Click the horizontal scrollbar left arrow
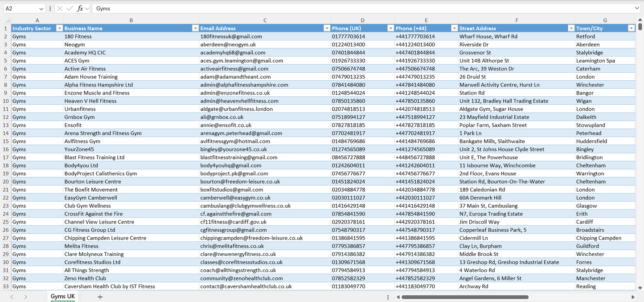Image resolution: width=644 pixels, height=302 pixels. (x=398, y=297)
